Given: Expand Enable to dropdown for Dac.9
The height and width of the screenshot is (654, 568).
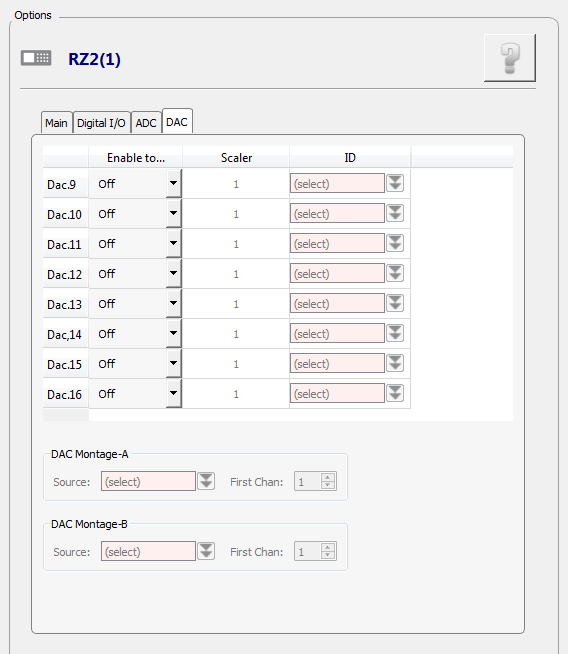Looking at the screenshot, I should [x=173, y=184].
